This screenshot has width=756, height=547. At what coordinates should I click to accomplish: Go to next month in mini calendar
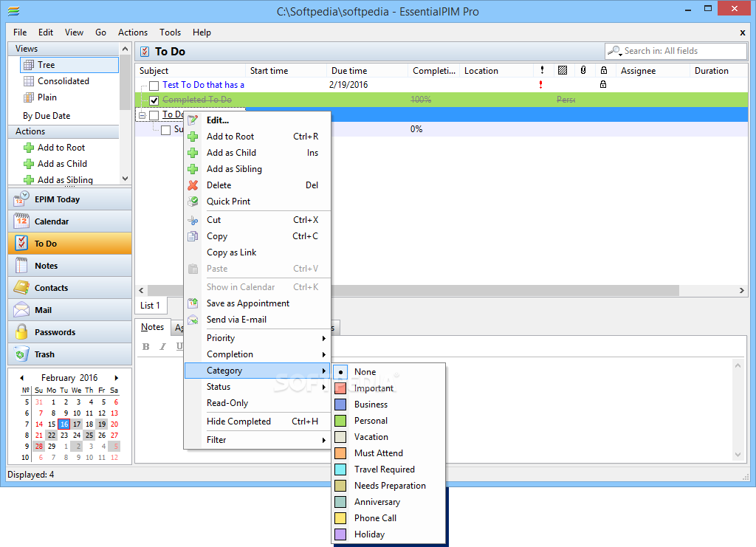point(116,378)
